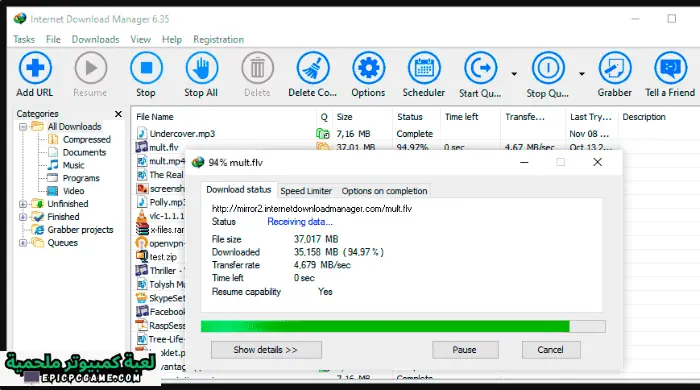Viewport: 700px width, 390px height.
Task: Open the View menu
Action: (x=141, y=39)
